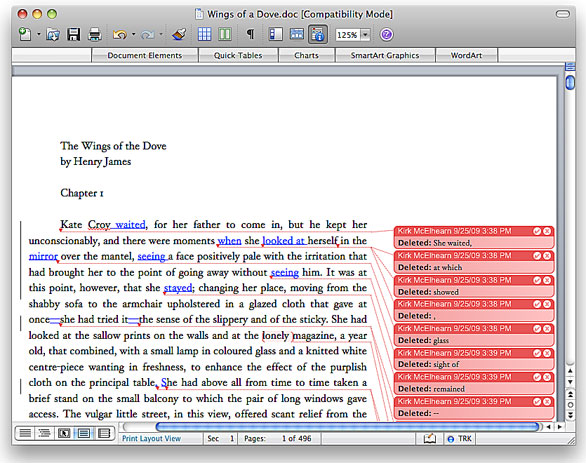The width and height of the screenshot is (586, 463).
Task: Reject the 'glass' deletion
Action: point(547,329)
